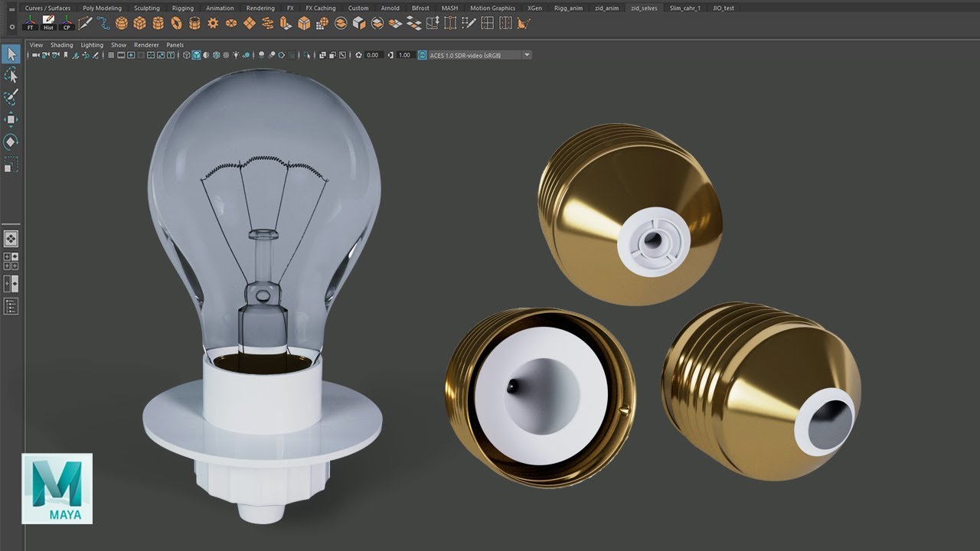
Task: Switch to XGen shelf tab
Action: tap(534, 8)
